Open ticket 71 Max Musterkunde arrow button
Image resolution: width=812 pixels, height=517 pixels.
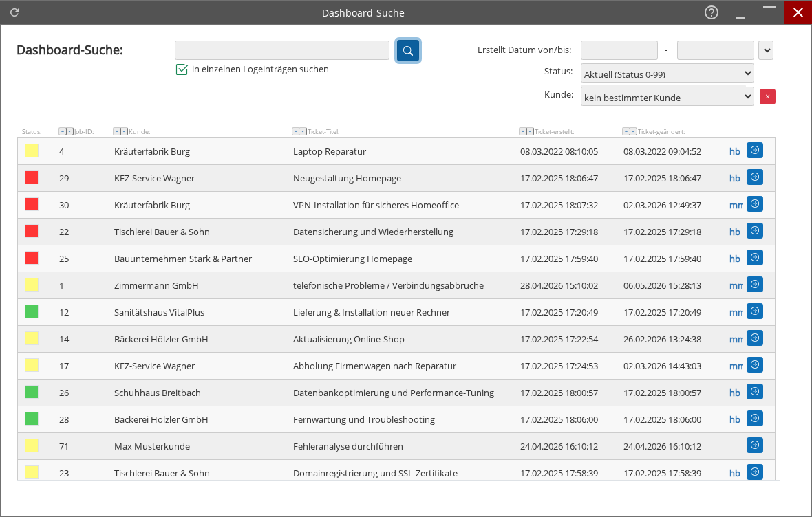(754, 445)
